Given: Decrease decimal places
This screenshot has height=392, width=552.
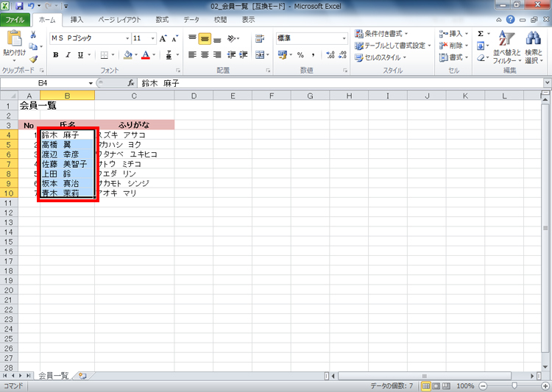Looking at the screenshot, I should [342, 55].
